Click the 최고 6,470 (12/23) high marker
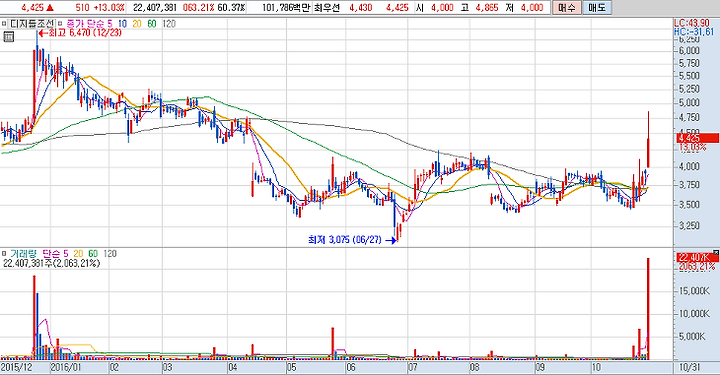 [80, 33]
